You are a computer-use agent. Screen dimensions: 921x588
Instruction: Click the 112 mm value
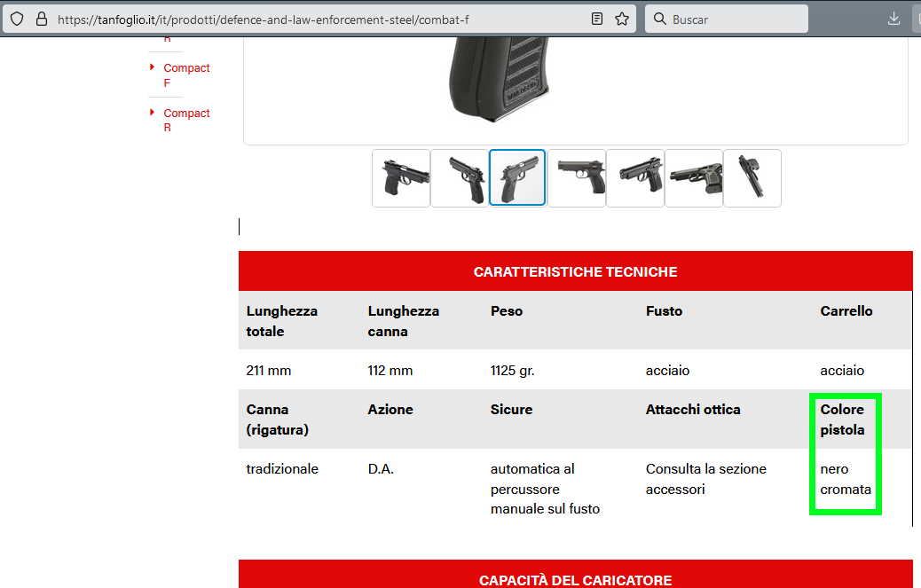tap(390, 371)
